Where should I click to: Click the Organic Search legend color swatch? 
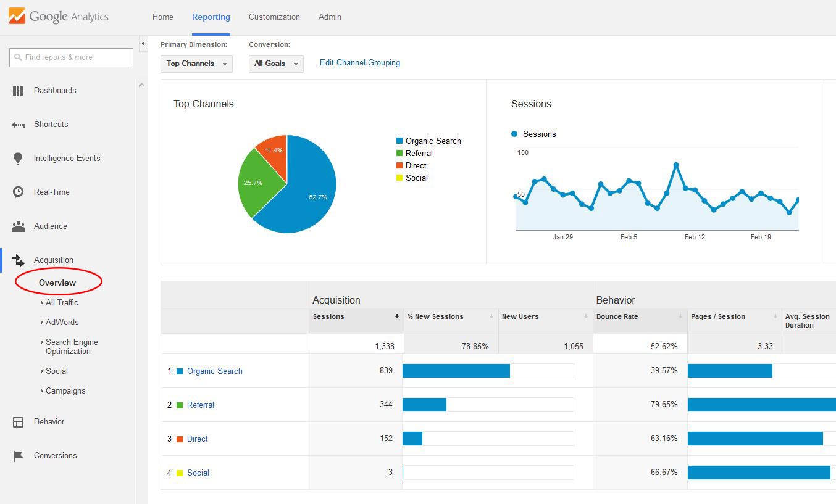coord(399,141)
